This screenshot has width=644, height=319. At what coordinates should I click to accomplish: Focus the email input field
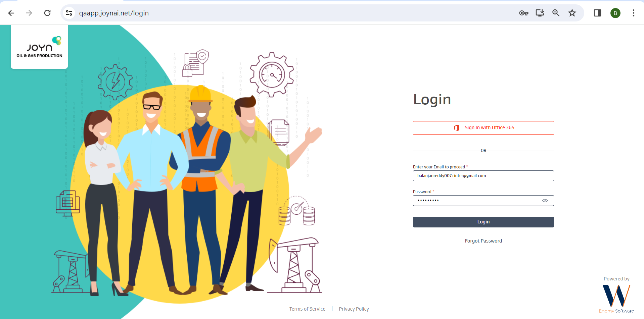click(483, 176)
